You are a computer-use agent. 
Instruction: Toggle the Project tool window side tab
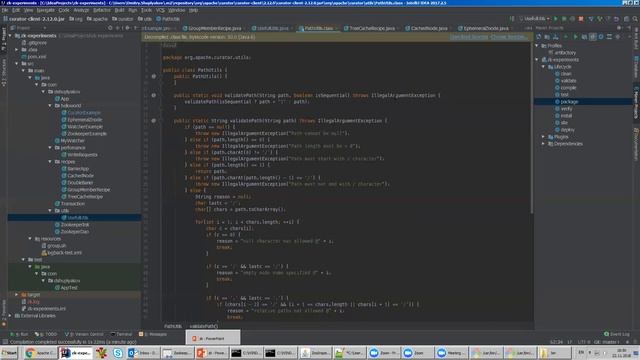coord(4,39)
